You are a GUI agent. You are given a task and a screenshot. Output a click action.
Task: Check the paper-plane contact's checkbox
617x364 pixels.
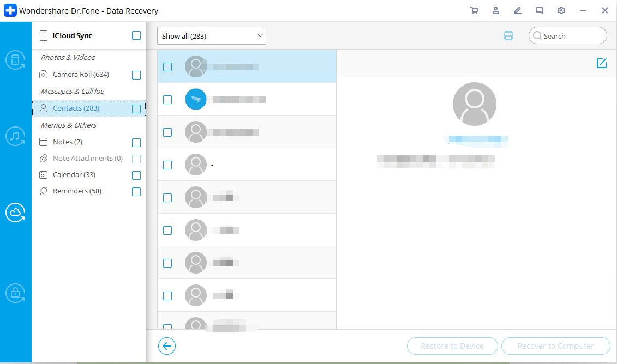point(167,100)
